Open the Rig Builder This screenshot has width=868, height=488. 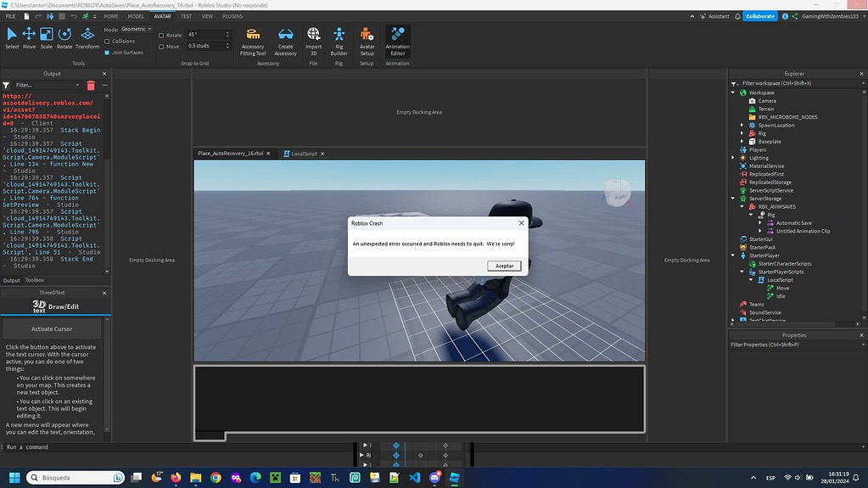(339, 42)
